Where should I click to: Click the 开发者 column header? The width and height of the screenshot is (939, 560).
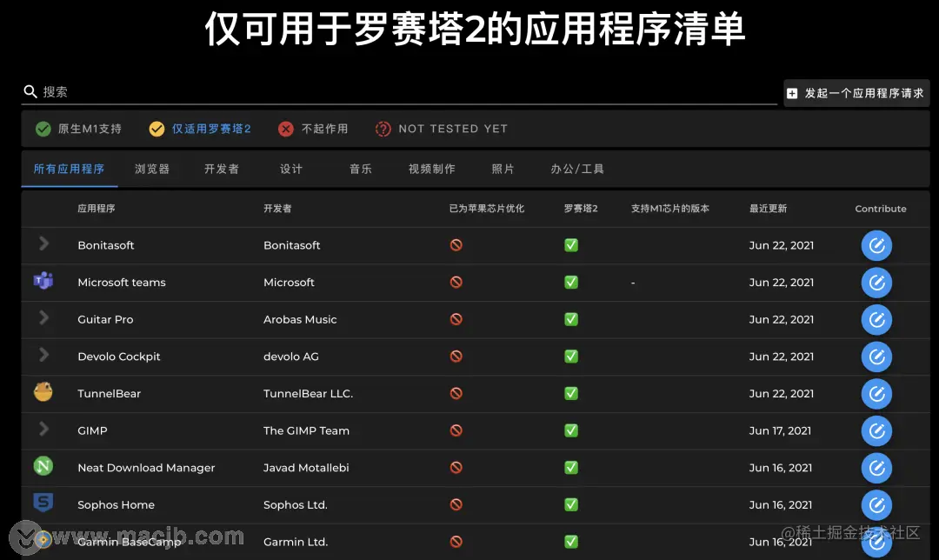pos(277,209)
